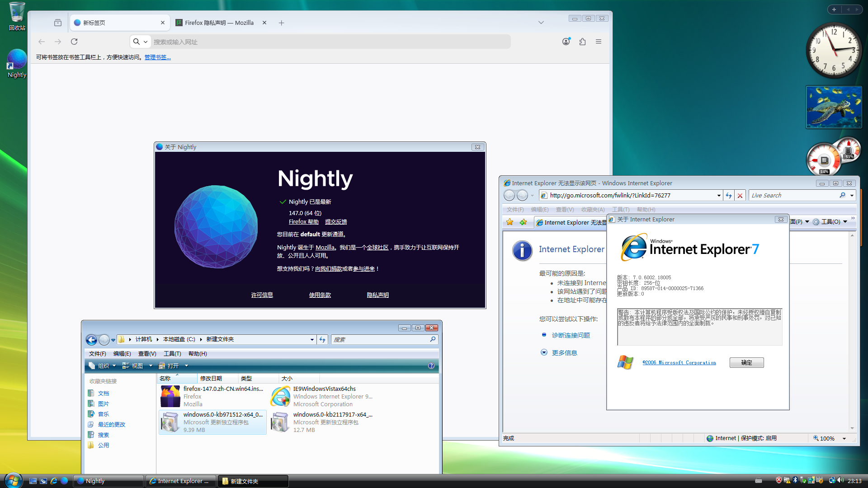
Task: Click Explorer help question mark icon
Action: [431, 366]
